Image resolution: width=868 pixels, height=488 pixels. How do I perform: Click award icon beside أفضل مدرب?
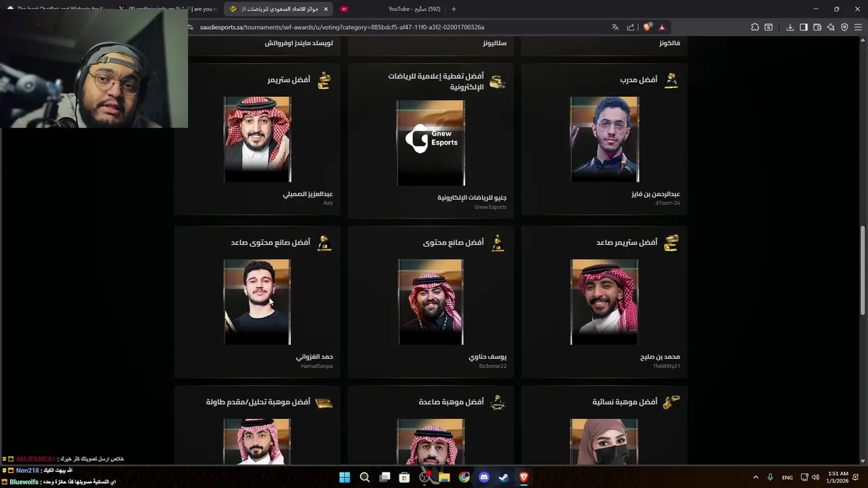[671, 81]
